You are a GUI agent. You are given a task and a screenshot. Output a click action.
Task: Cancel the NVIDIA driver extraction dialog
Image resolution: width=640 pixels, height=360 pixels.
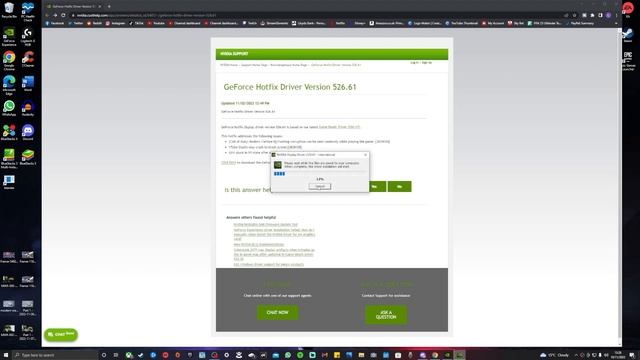pyautogui.click(x=320, y=187)
